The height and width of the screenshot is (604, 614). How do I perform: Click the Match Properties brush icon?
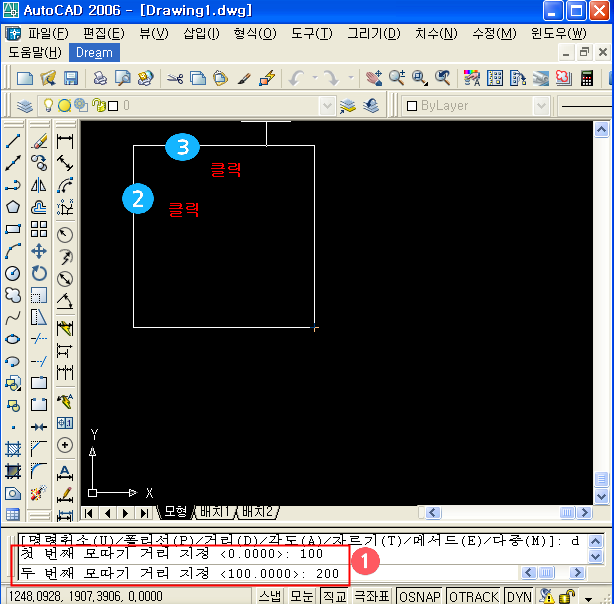pos(244,78)
